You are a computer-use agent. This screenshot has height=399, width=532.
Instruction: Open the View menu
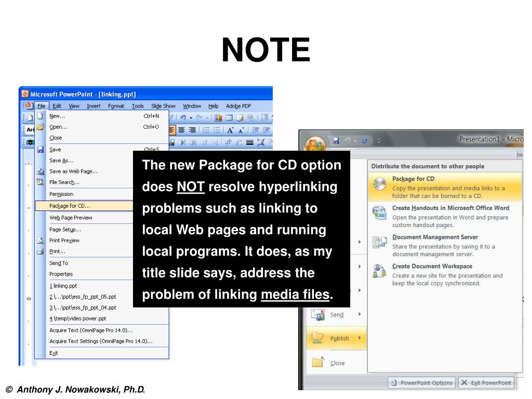[x=74, y=106]
